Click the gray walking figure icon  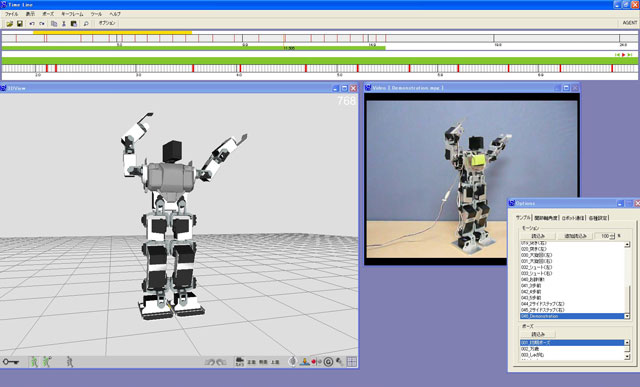click(70, 362)
